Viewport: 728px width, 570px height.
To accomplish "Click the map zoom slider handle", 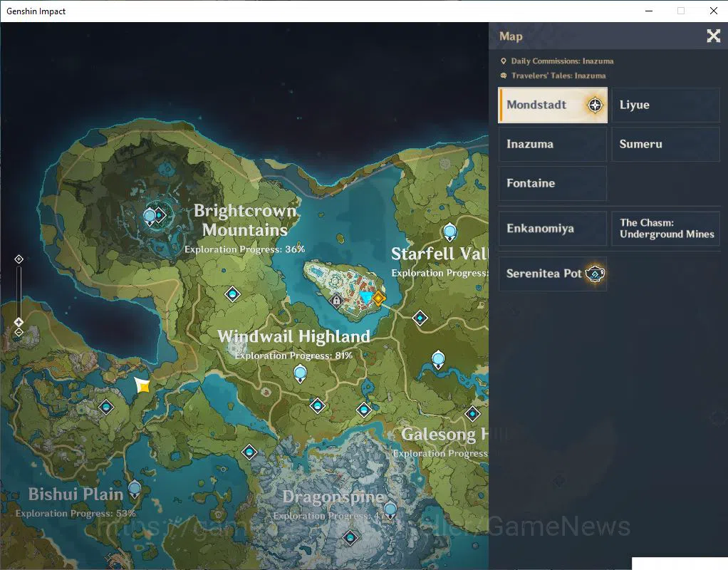I will pos(19,322).
